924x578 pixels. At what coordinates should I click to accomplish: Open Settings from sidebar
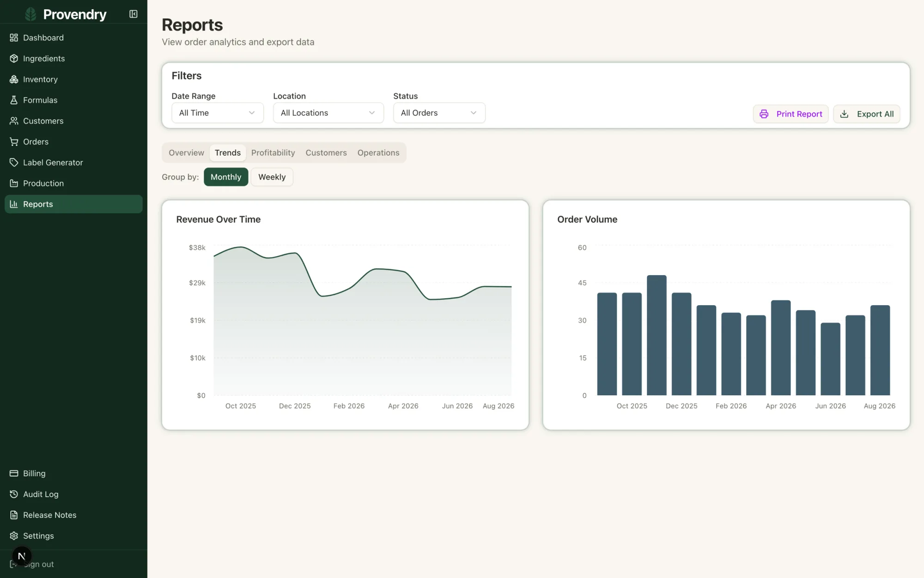73,535
